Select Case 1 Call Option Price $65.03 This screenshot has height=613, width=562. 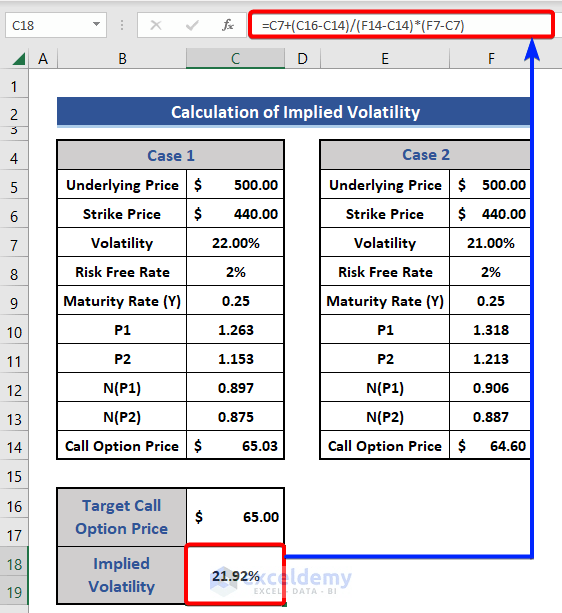click(x=235, y=445)
